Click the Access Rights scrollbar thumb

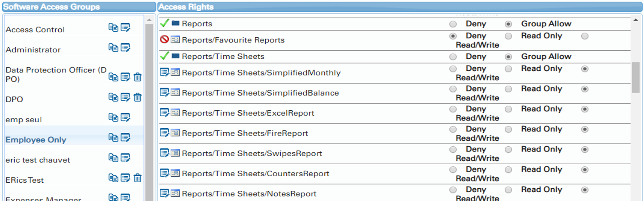636,77
